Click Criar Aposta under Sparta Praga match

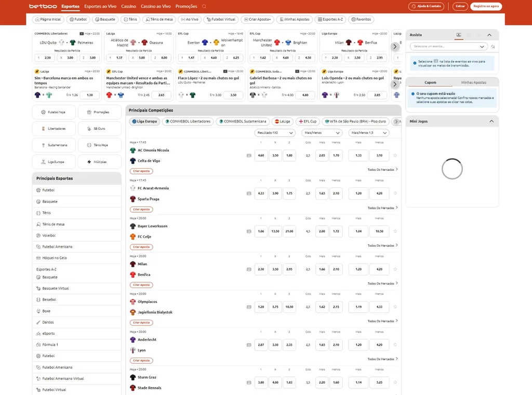[x=141, y=209]
